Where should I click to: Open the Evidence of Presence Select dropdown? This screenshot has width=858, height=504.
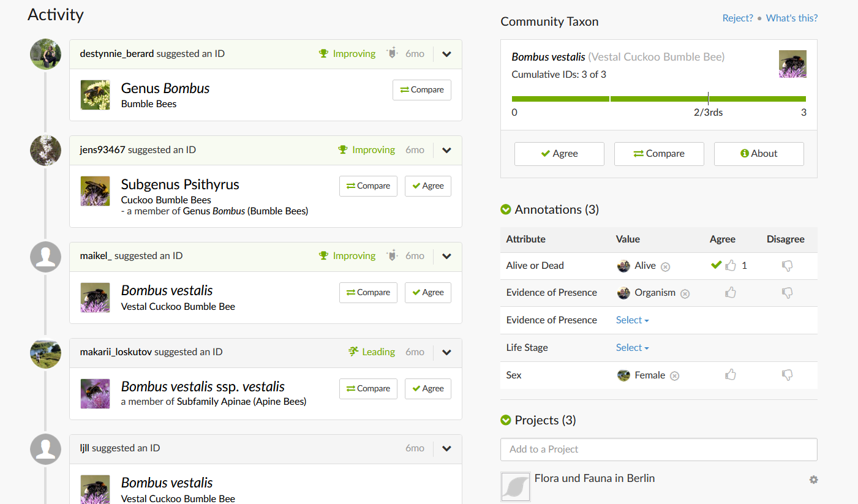tap(632, 320)
